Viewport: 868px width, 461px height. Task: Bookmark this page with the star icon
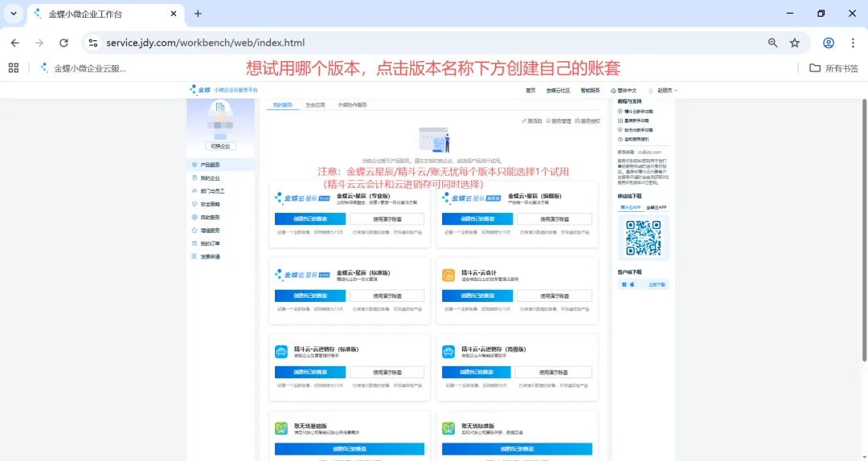795,43
